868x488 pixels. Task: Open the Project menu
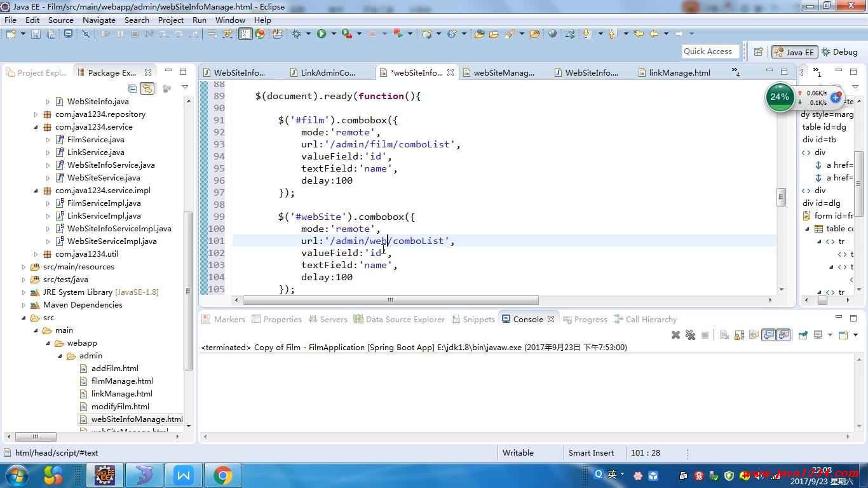[x=171, y=20]
